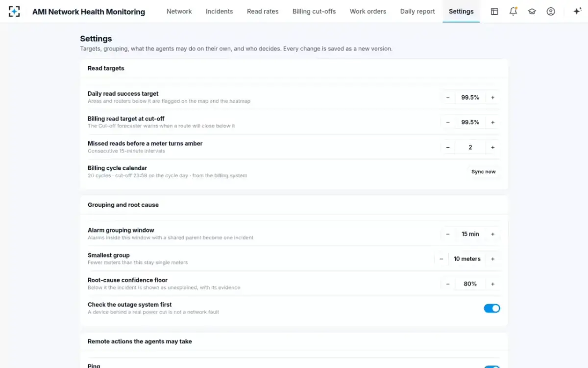
Task: Open the Work orders tab
Action: point(368,11)
